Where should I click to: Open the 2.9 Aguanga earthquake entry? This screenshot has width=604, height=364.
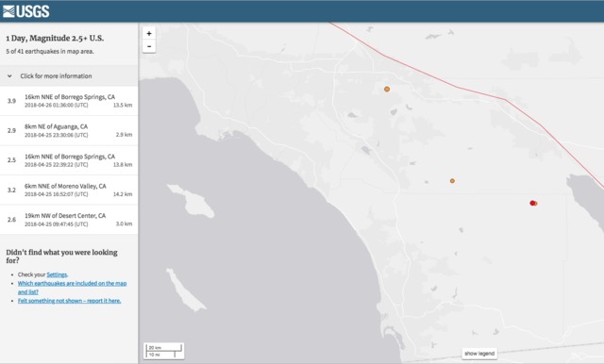click(69, 130)
